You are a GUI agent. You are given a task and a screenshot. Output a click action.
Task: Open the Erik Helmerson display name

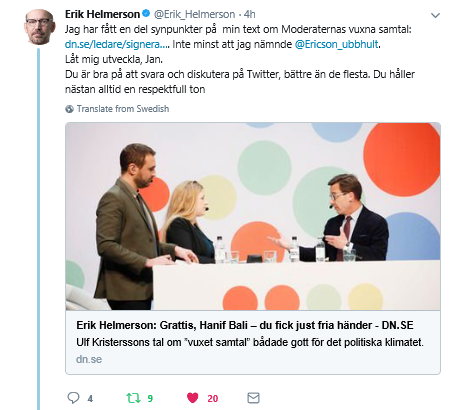click(102, 14)
